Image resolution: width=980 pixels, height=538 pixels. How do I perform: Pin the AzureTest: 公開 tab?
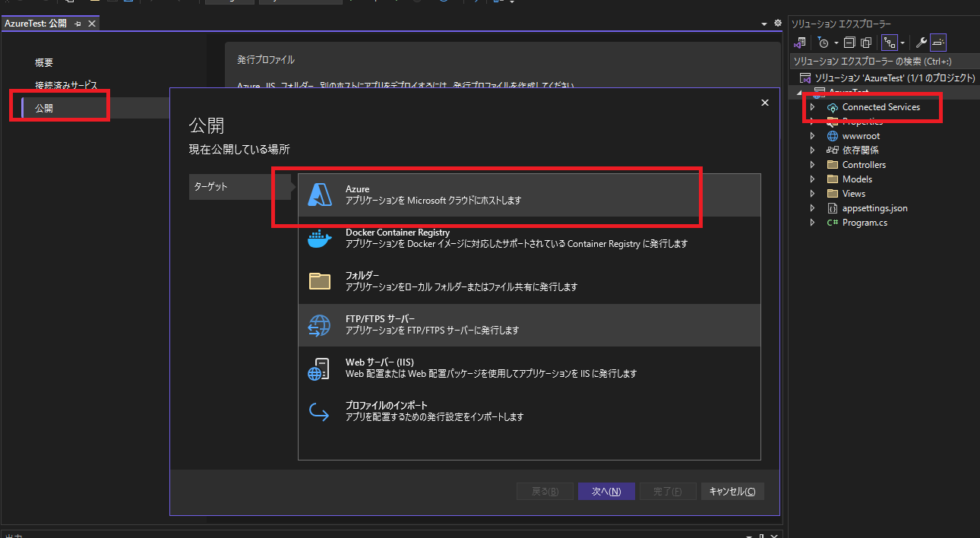[77, 24]
